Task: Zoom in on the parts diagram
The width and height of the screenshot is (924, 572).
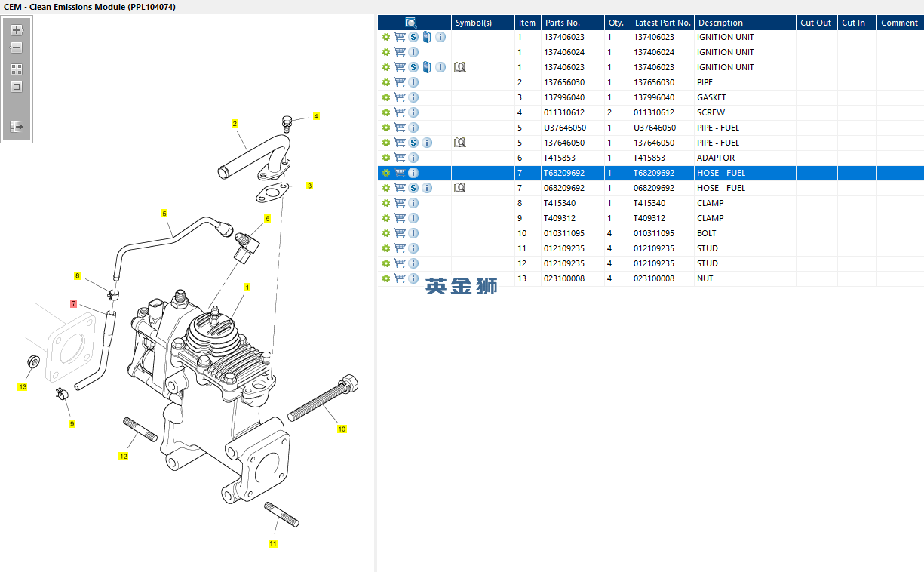Action: coord(17,30)
